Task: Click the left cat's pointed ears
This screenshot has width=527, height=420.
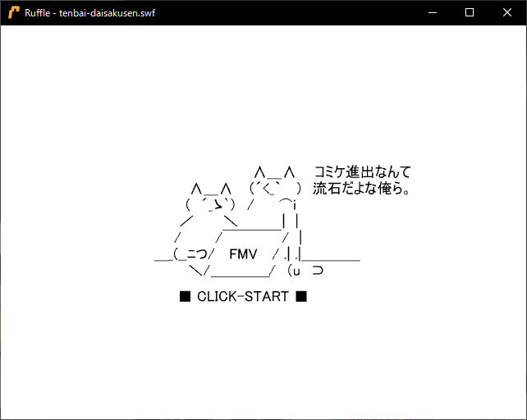Action: point(212,189)
